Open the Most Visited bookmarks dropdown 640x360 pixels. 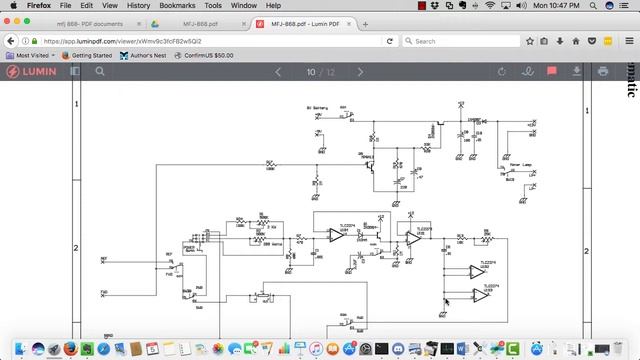(x=31, y=55)
